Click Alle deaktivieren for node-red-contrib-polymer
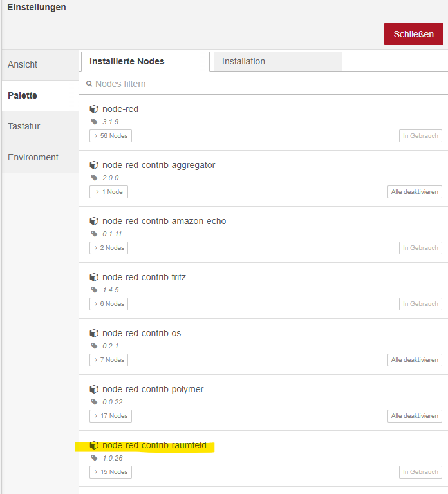The width and height of the screenshot is (448, 494). 415,416
